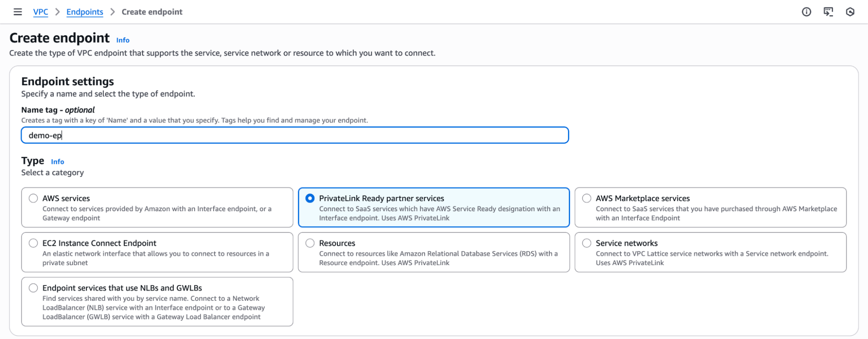The image size is (868, 339).
Task: Click the Endpoint settings section heading
Action: [68, 81]
